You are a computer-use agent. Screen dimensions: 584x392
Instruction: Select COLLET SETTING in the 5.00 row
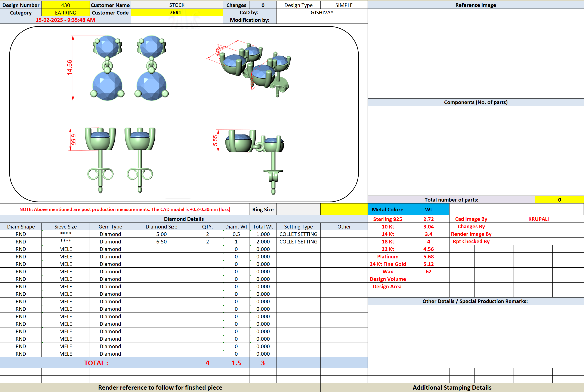click(x=298, y=234)
